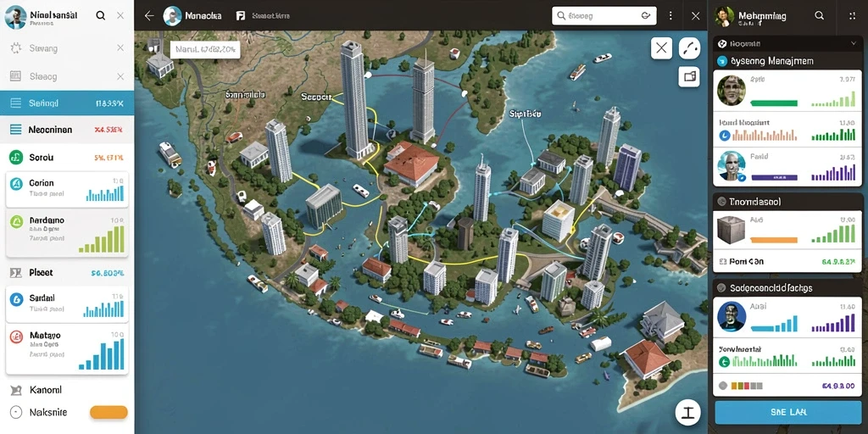Select the highlighted blue Ssenod menu row

67,103
